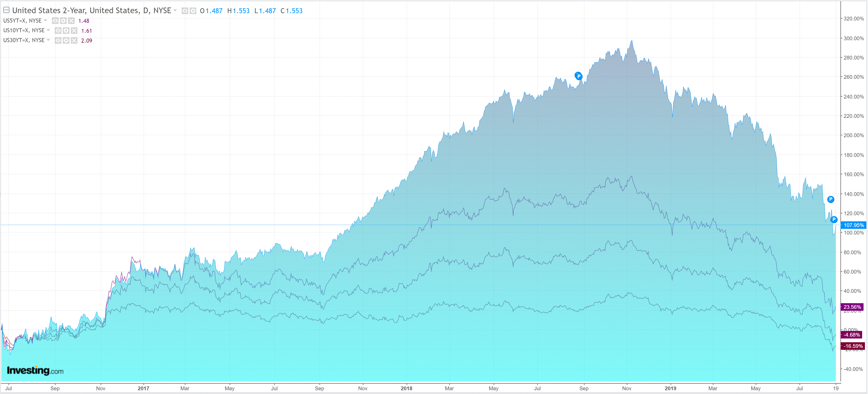Open settings gear for US5YT=X series
This screenshot has width=868, height=394.
coord(63,21)
